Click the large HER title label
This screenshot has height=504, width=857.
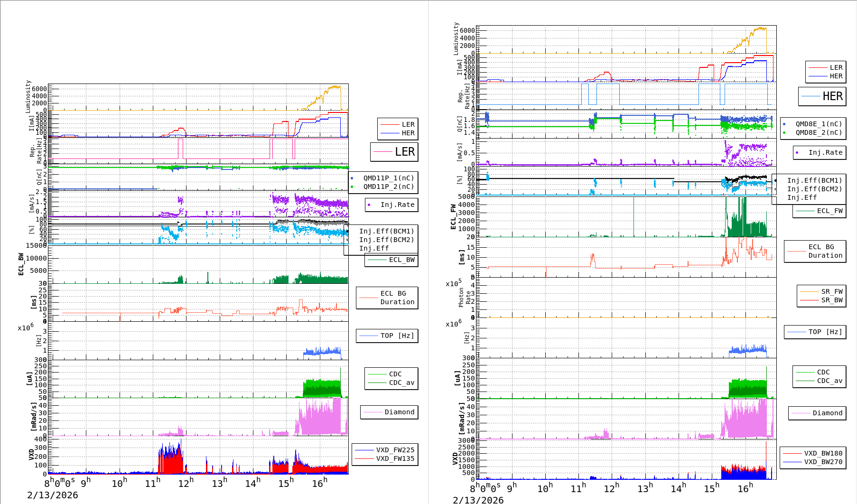pos(832,96)
